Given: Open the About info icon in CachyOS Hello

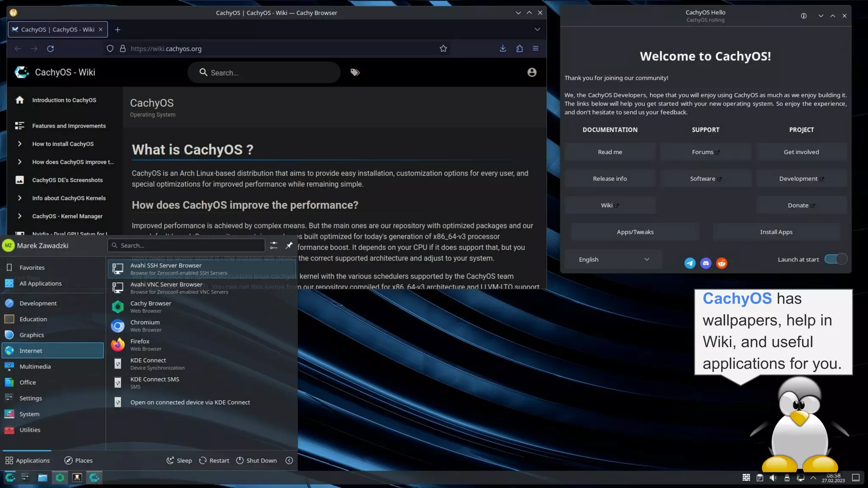Looking at the screenshot, I should click(804, 16).
